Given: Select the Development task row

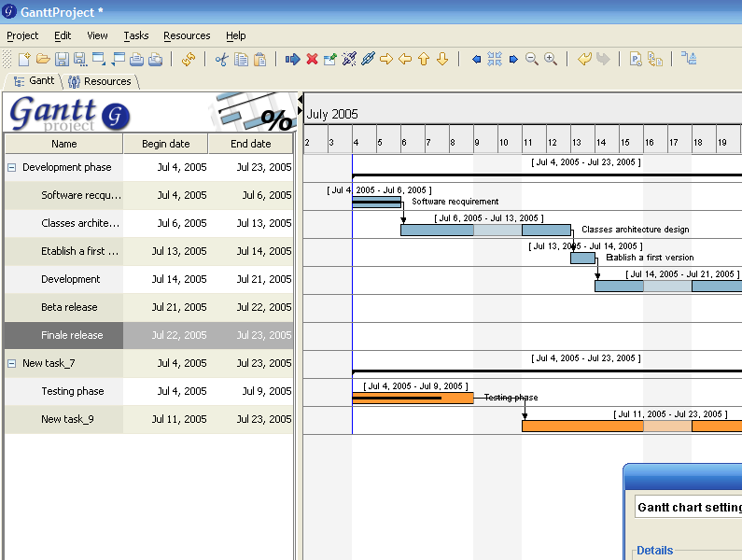Looking at the screenshot, I should [x=149, y=279].
